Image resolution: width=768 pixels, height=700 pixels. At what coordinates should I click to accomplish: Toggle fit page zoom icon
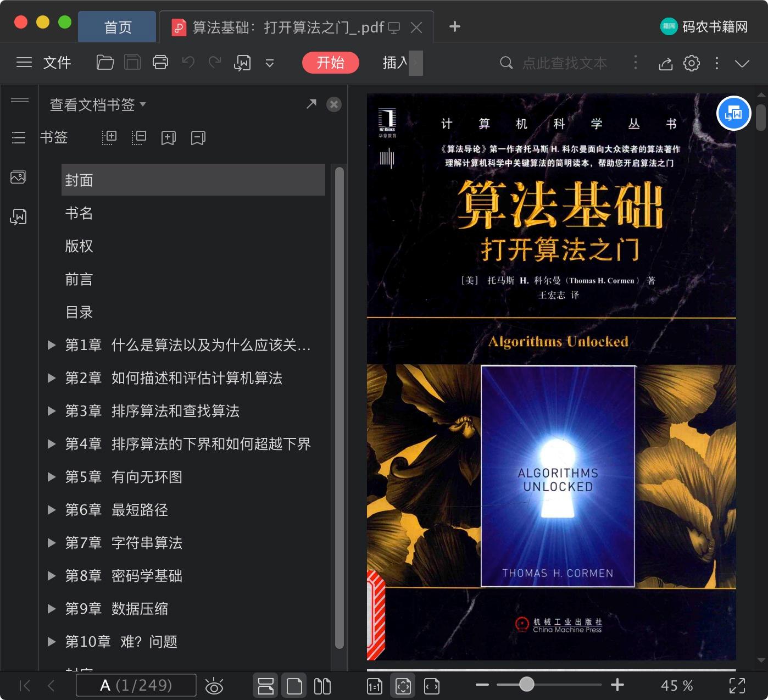403,686
